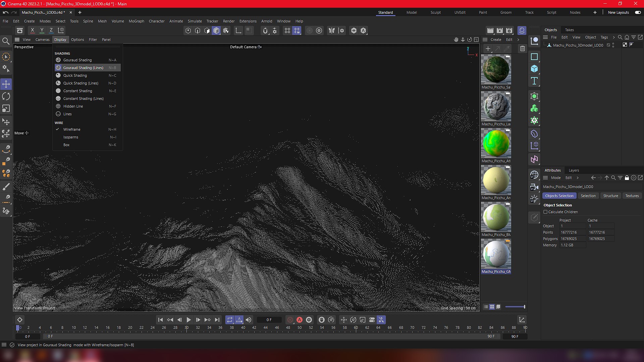Open the MoGraph menu
This screenshot has width=644, height=362.
click(x=136, y=21)
